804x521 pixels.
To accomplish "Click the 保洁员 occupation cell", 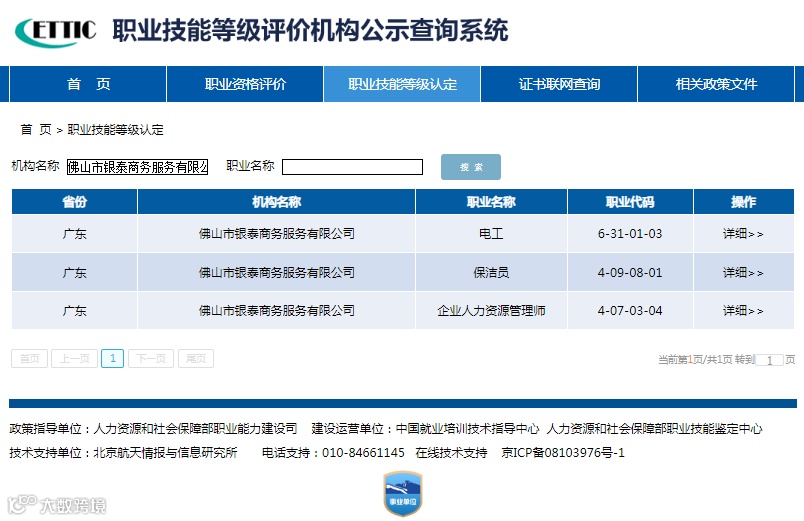I will [x=491, y=273].
